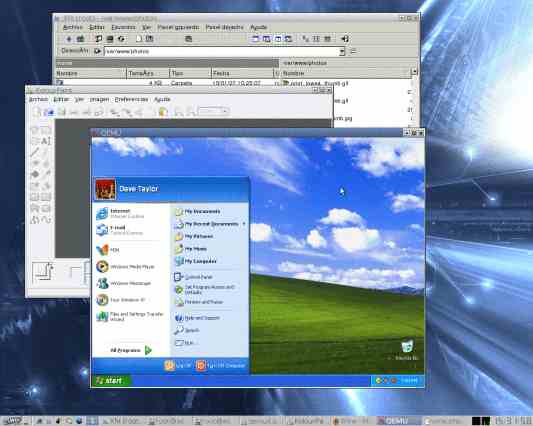Open Recycle Bin on XP desktop
Viewport: 533px width, 426px height.
click(407, 350)
